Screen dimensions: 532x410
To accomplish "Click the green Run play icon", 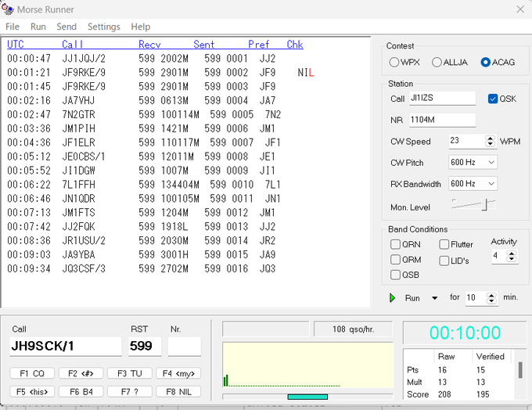I will pos(393,298).
